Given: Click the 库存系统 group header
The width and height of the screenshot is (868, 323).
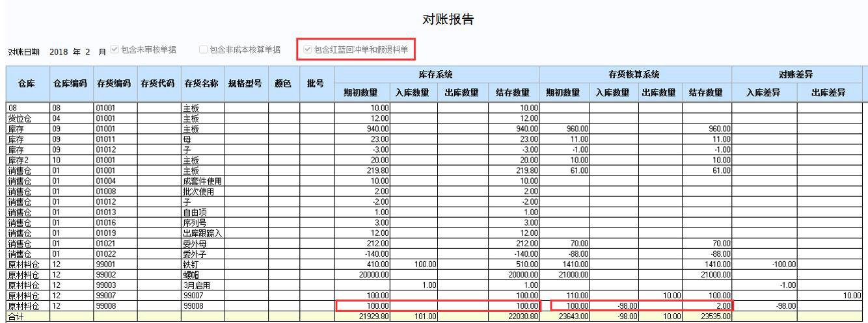Looking at the screenshot, I should click(x=437, y=74).
